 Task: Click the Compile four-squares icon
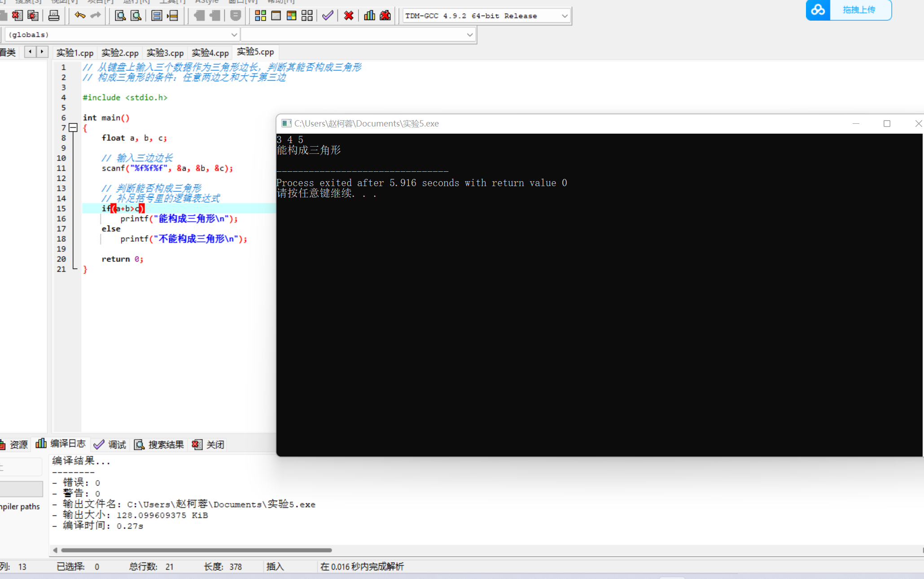coord(260,16)
